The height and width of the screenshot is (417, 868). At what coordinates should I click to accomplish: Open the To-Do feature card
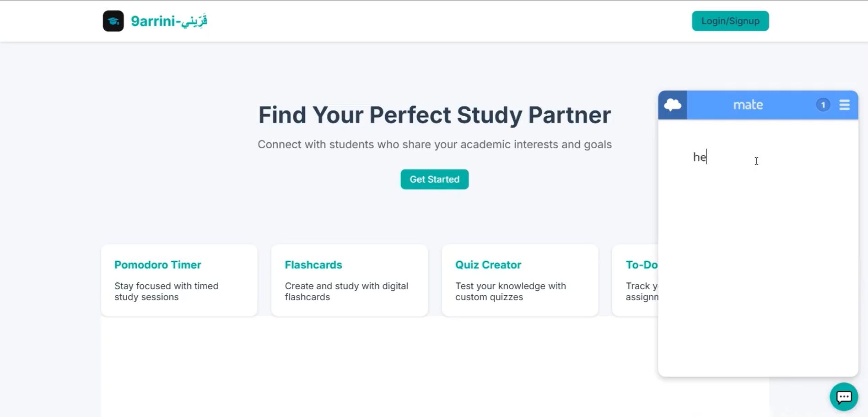pyautogui.click(x=635, y=280)
